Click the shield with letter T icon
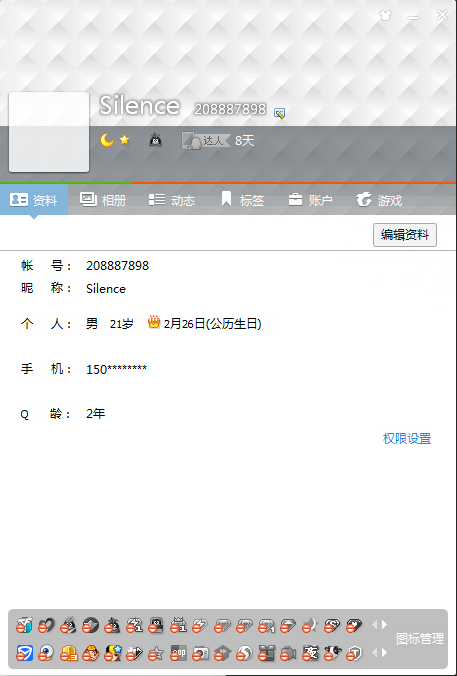The height and width of the screenshot is (676, 457). 354,653
